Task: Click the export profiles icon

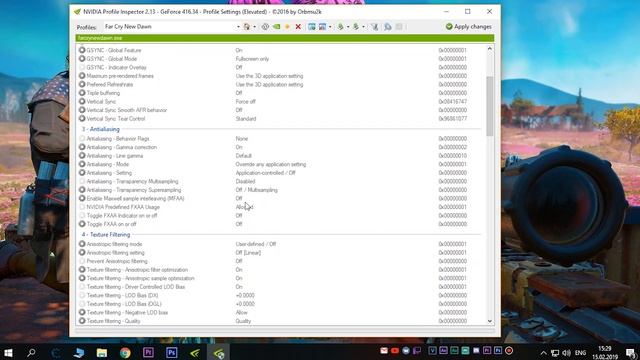Action: pos(340,27)
